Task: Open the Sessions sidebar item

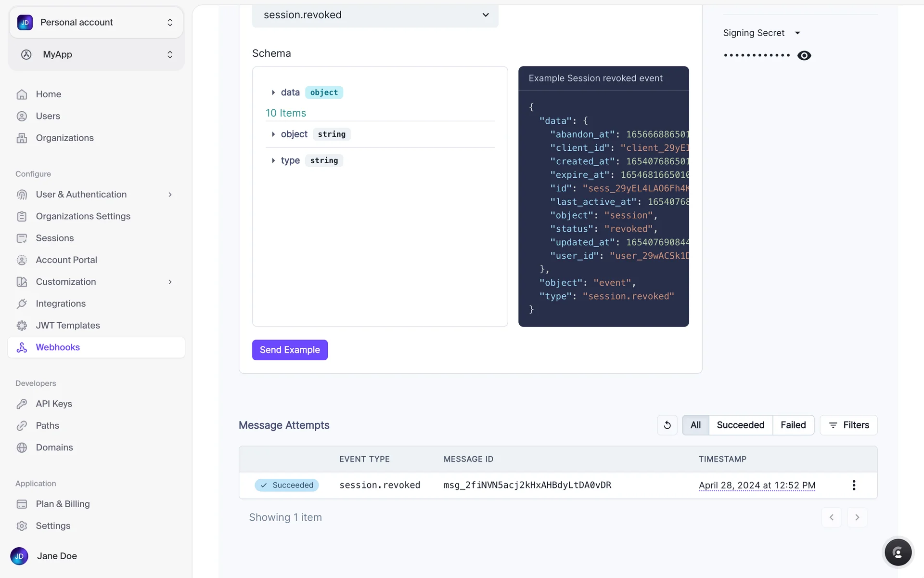Action: click(x=54, y=238)
